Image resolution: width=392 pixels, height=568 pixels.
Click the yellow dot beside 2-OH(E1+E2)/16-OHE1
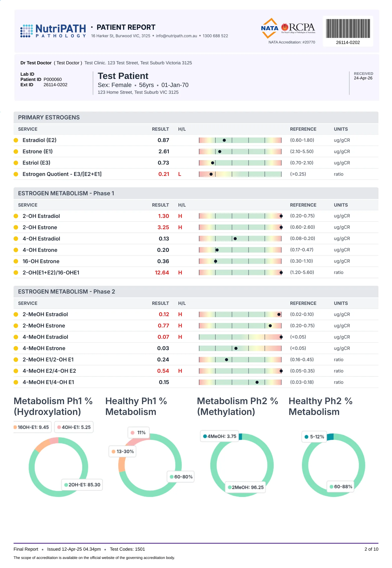tap(16, 273)
